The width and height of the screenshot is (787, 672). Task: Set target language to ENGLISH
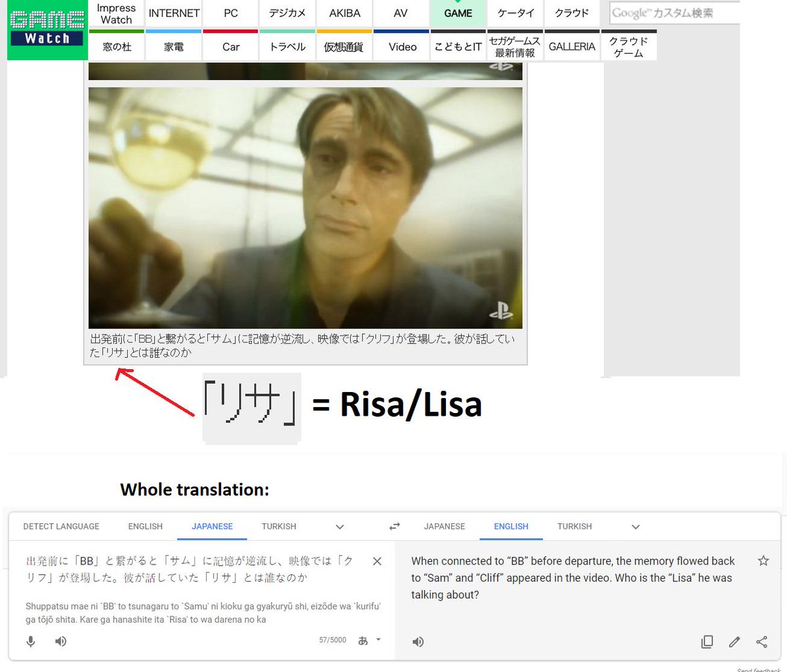click(x=512, y=526)
